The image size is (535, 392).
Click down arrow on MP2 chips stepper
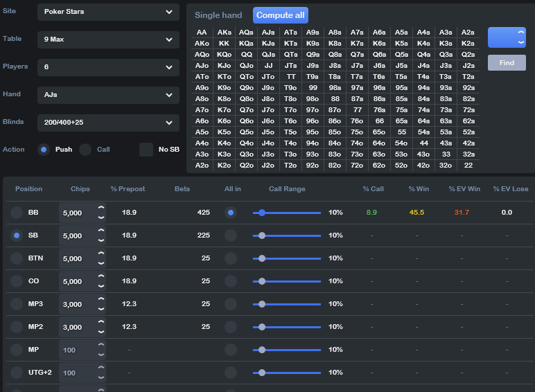(x=101, y=331)
